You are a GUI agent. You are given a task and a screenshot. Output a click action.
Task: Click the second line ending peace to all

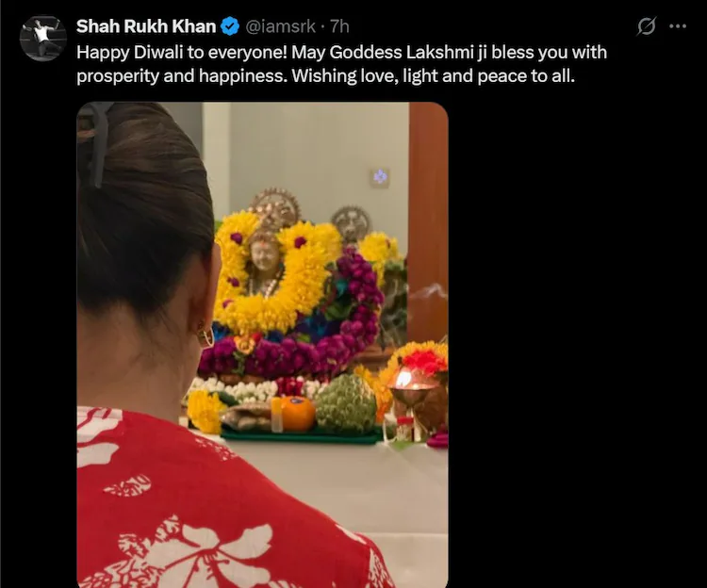click(325, 75)
